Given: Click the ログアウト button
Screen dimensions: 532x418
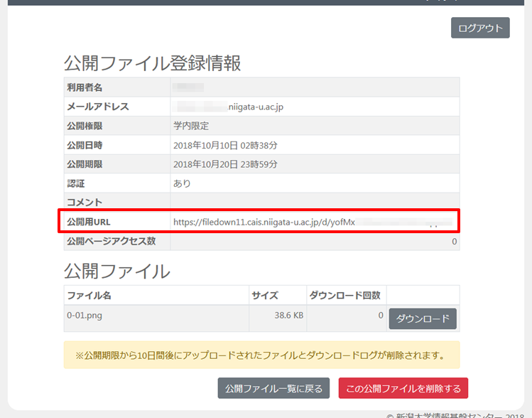Looking at the screenshot, I should pos(480,28).
